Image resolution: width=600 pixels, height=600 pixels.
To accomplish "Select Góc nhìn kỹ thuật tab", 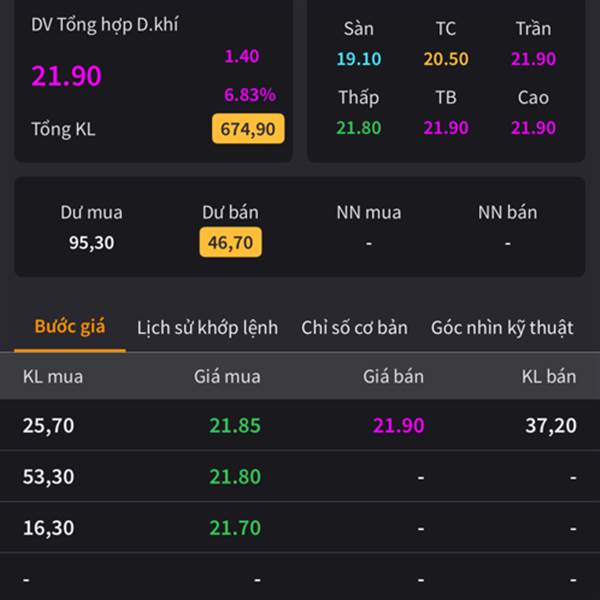I will coord(502,328).
